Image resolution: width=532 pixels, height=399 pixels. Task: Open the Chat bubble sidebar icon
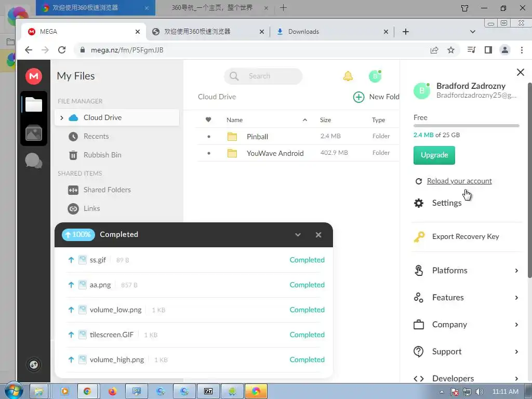pos(34,161)
